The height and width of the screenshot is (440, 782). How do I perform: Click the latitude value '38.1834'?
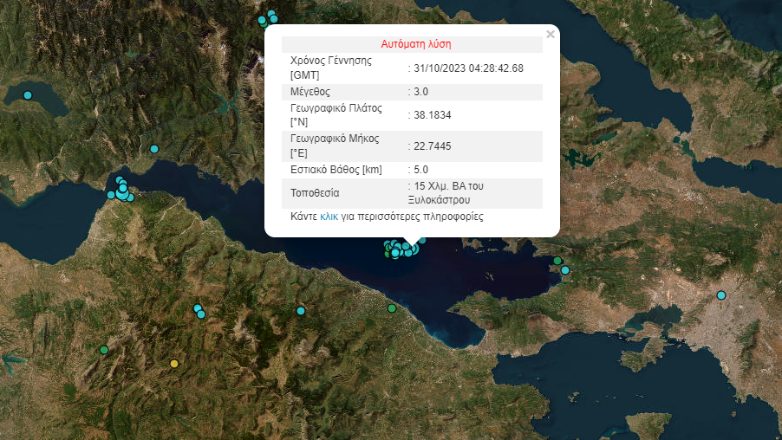[432, 115]
